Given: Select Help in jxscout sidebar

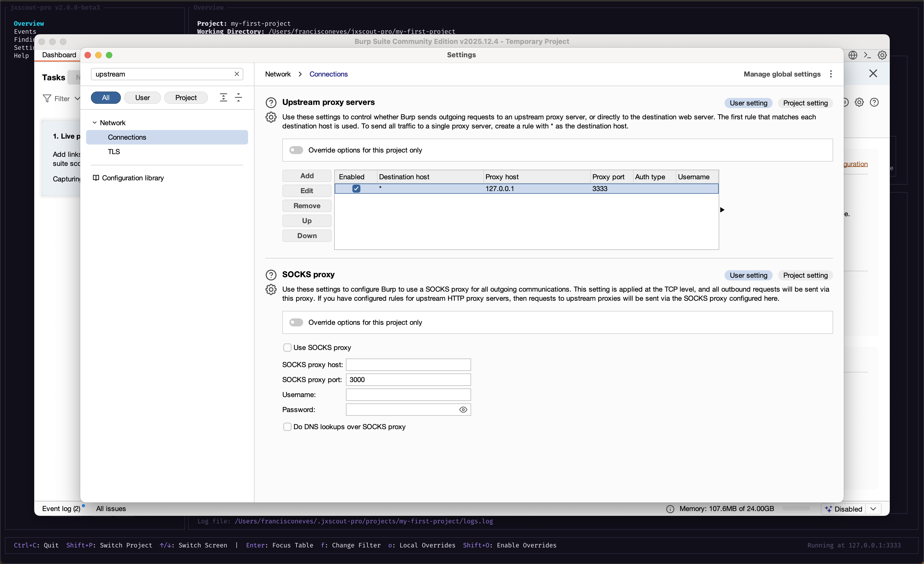Looking at the screenshot, I should (21, 56).
